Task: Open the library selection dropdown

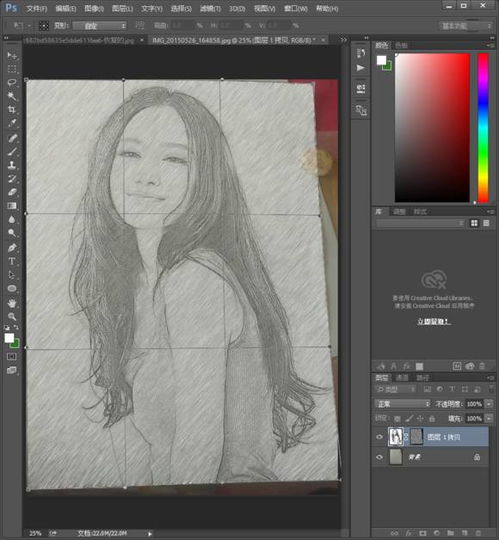Action: point(420,223)
